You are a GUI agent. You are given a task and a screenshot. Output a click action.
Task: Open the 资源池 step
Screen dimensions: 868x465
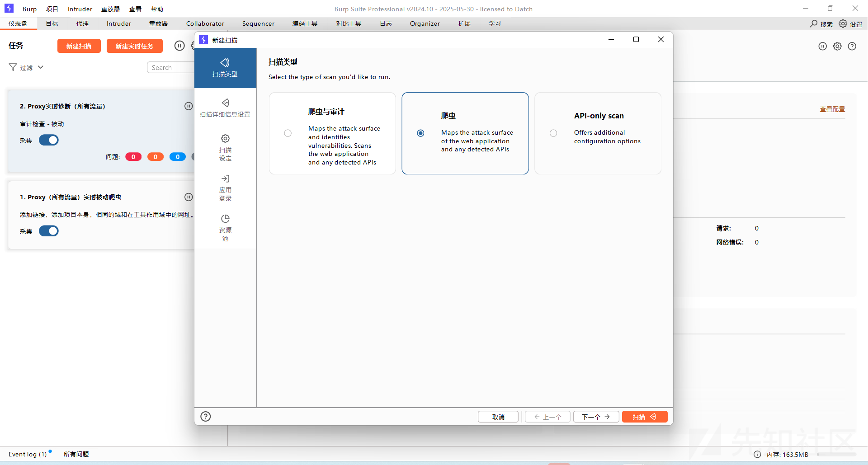click(x=225, y=228)
